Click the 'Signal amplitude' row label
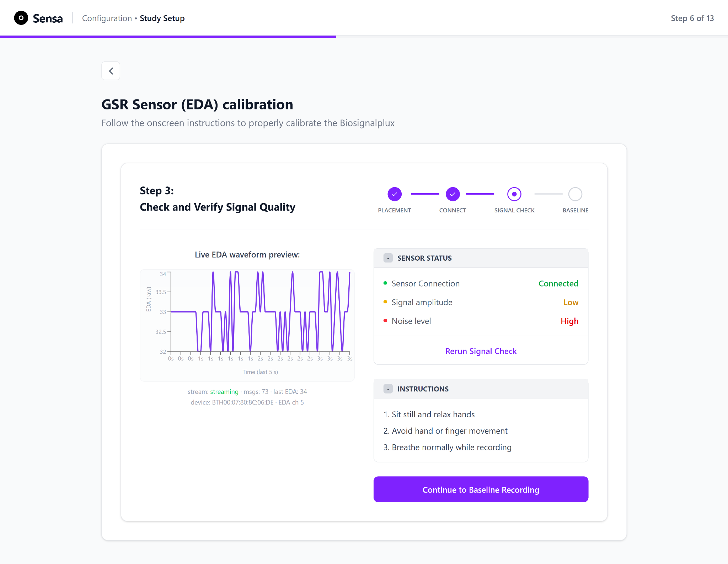Screen dimensions: 728x564 click(x=422, y=302)
